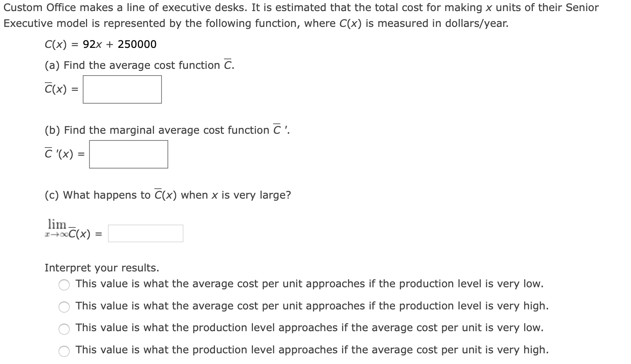The image size is (631, 364).
Task: Click the C̄ '(x) = label in part (b)
Action: 65,154
